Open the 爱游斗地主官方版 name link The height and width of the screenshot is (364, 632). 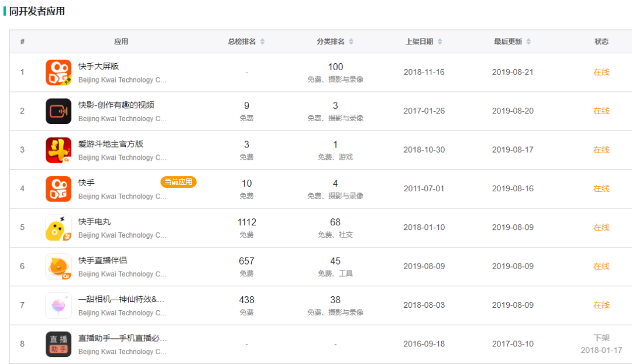click(x=111, y=144)
